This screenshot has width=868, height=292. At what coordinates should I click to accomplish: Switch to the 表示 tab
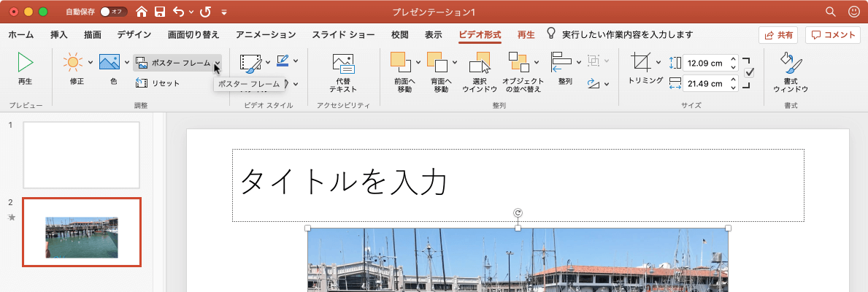434,34
